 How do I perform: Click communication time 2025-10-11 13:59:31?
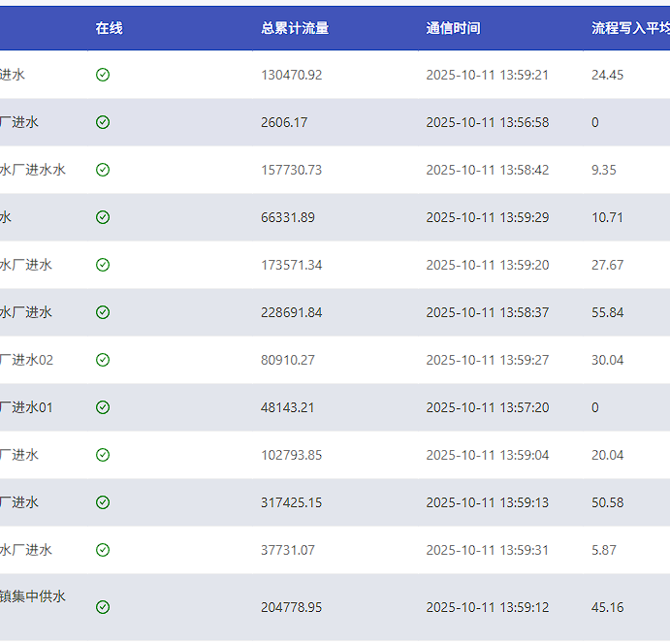point(487,550)
